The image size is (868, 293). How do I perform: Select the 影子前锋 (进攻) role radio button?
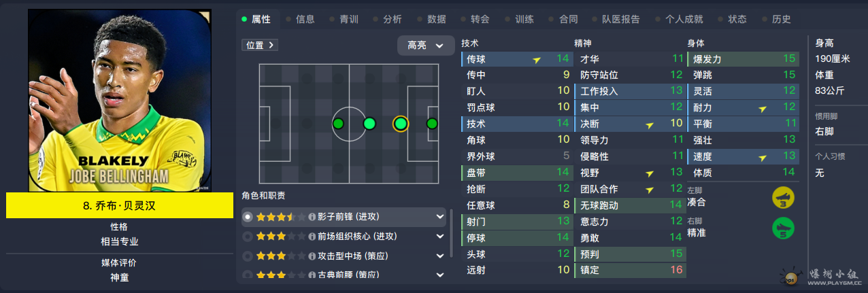tap(248, 217)
